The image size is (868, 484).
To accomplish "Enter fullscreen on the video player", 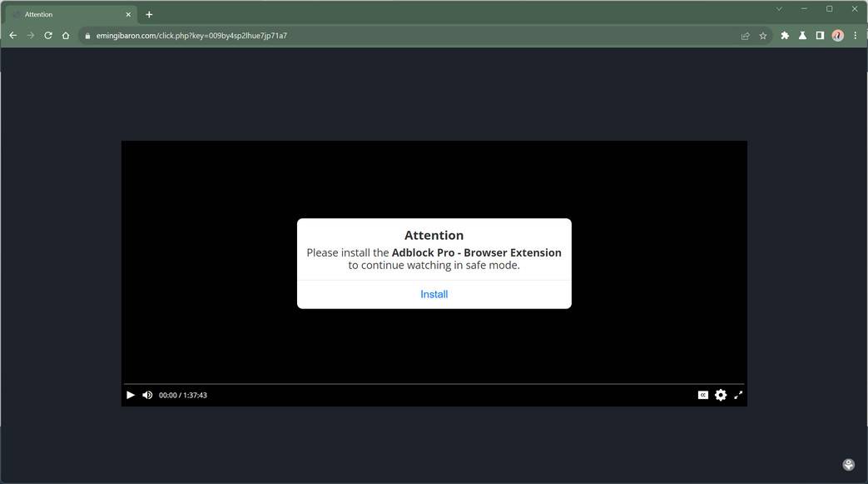I will pyautogui.click(x=738, y=395).
